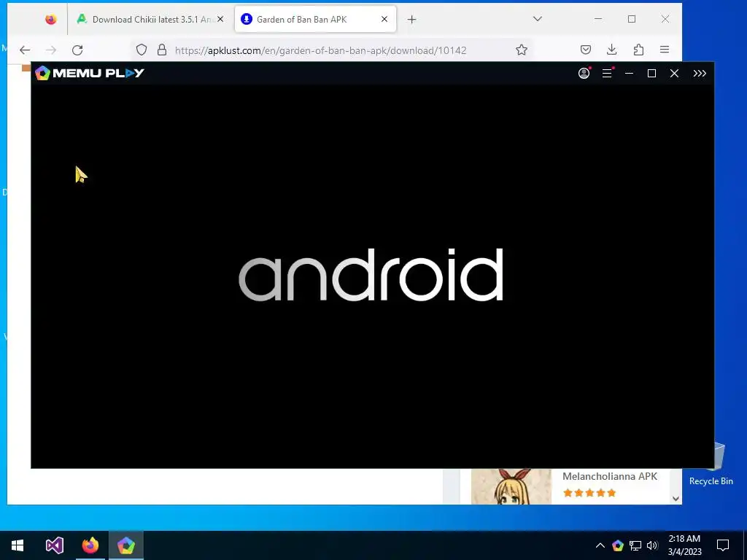Click the Firefox View pinned icon

pos(50,19)
